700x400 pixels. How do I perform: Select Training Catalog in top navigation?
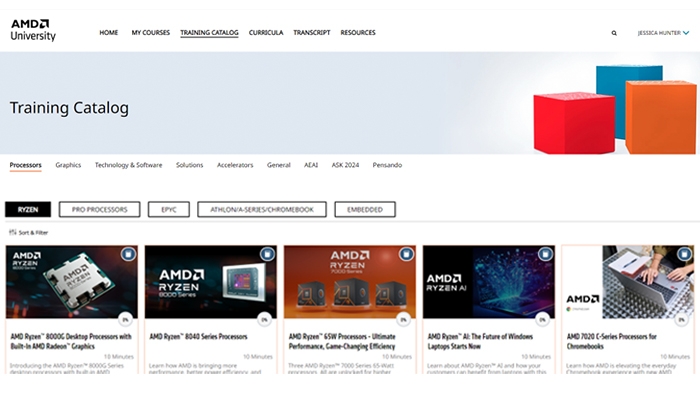point(209,33)
